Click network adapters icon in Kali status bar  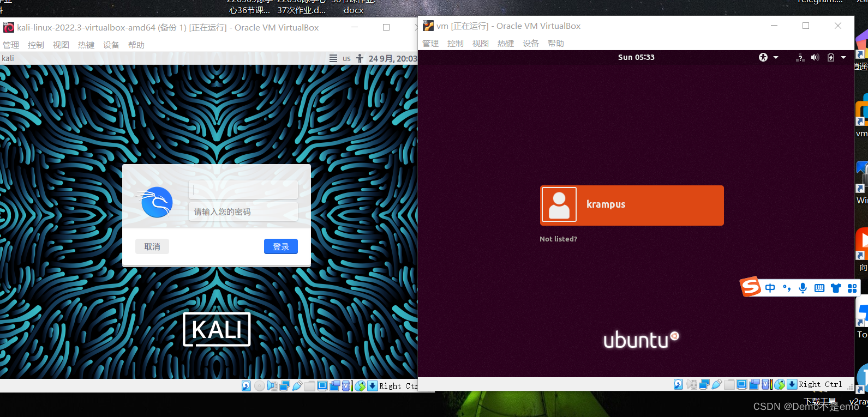[285, 386]
